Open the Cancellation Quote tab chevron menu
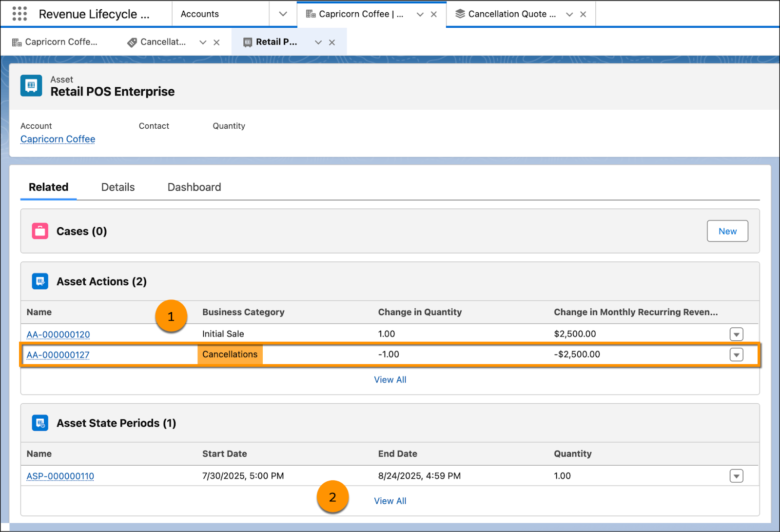The image size is (780, 532). (569, 14)
